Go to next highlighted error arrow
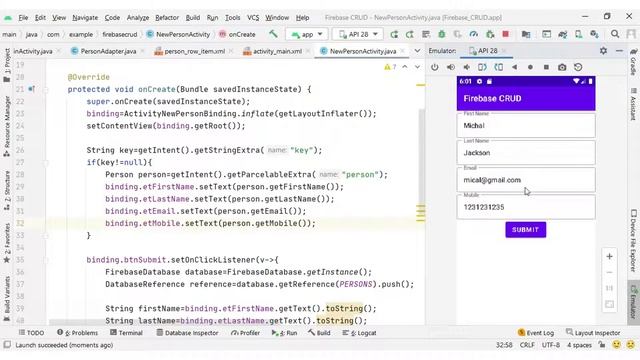The image size is (640, 360). click(417, 67)
